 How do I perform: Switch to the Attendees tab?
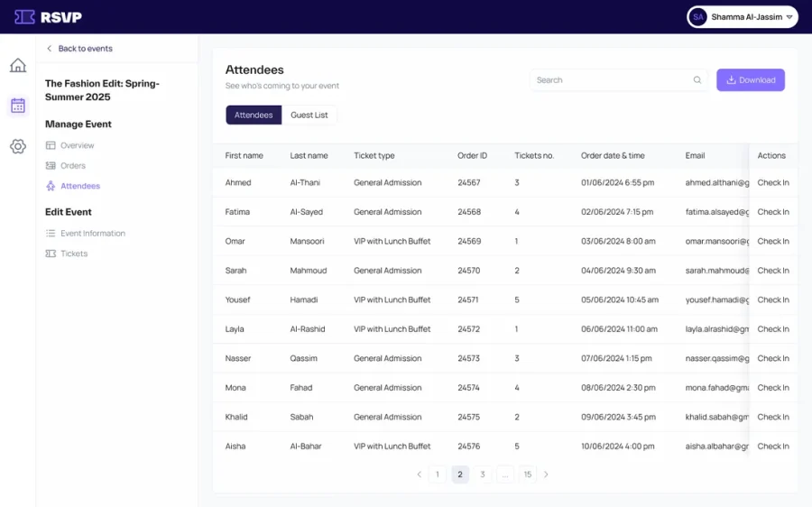point(254,115)
